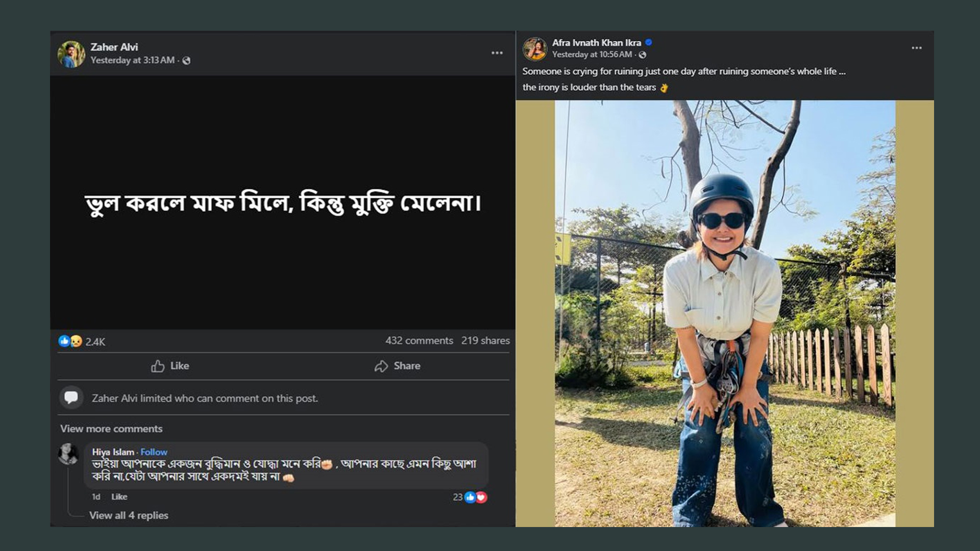Image resolution: width=980 pixels, height=551 pixels.
Task: Open Afra Ivnath Khan Ikra's profile picture
Action: click(534, 49)
